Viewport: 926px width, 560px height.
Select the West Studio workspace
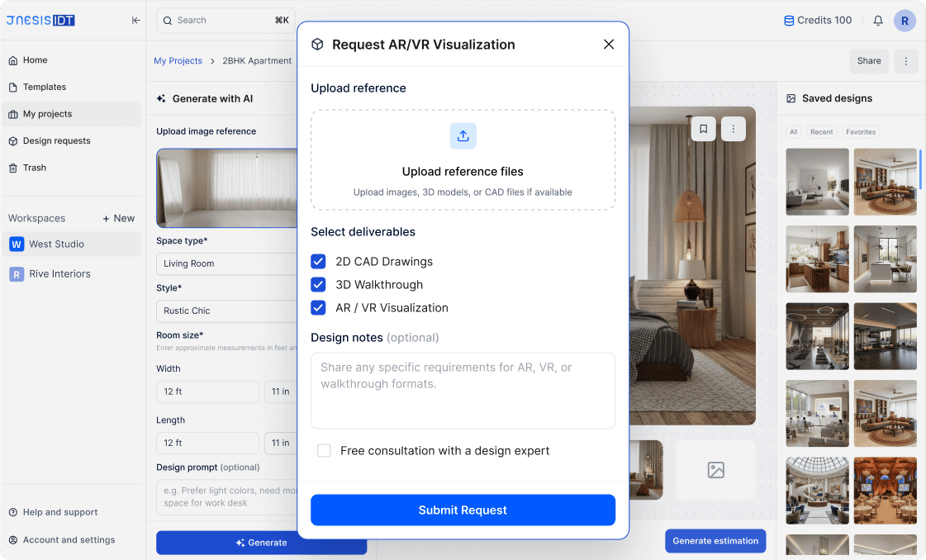click(x=72, y=244)
